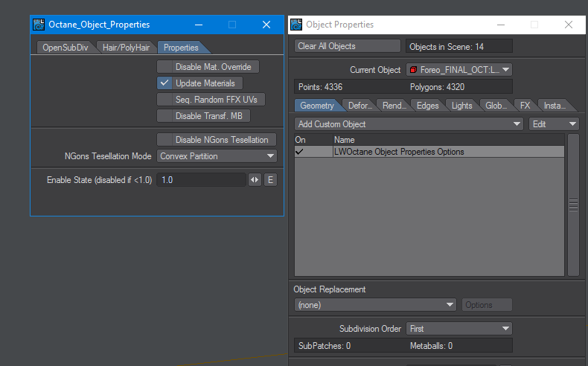Screen dimensions: 588x366
Task: Open the Instancer tab
Action: coord(555,106)
